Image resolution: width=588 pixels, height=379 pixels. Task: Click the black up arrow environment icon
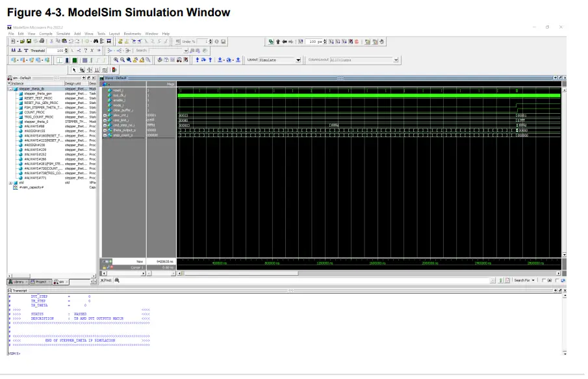pos(278,42)
